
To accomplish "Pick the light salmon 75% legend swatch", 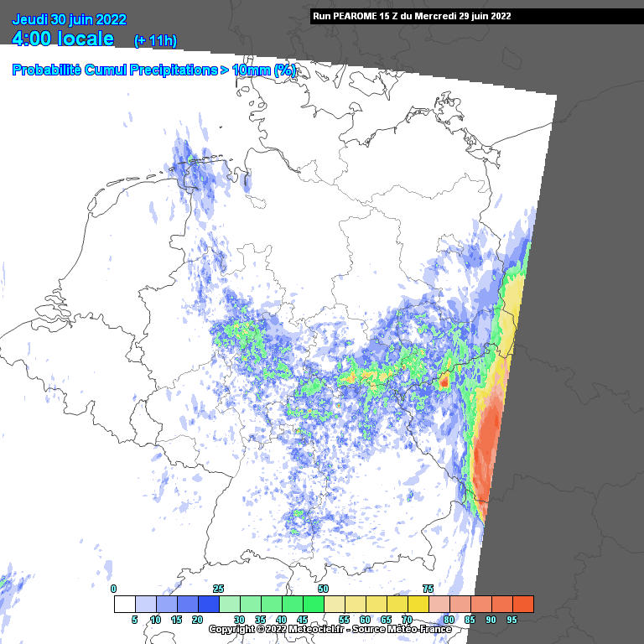I will click(439, 604).
